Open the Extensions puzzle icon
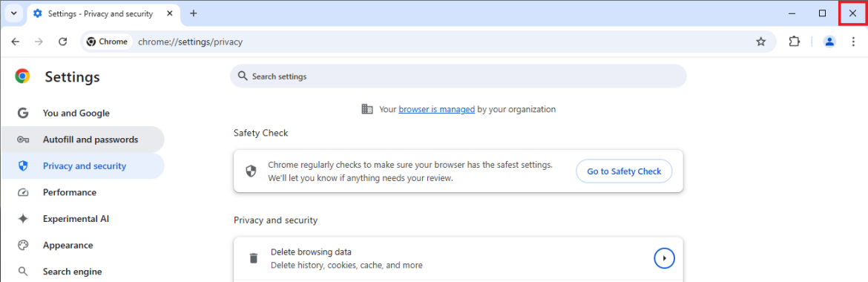The width and height of the screenshot is (868, 282). (x=795, y=42)
